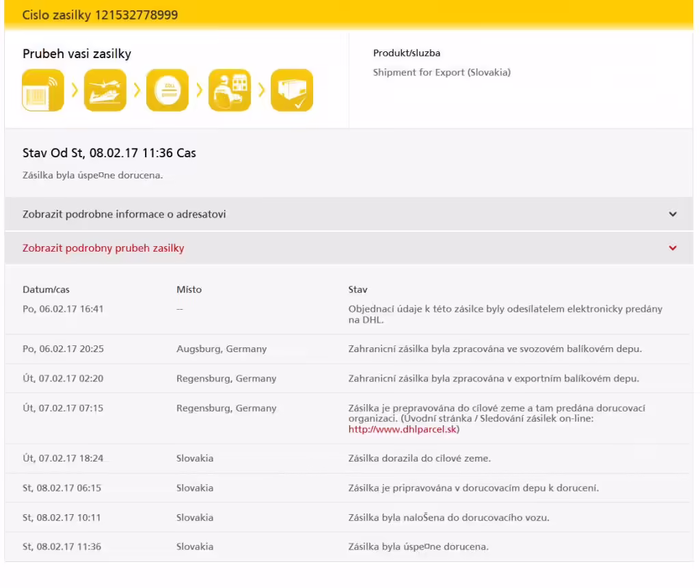
Task: Click the delivered parcel checkmark icon
Action: click(x=292, y=90)
